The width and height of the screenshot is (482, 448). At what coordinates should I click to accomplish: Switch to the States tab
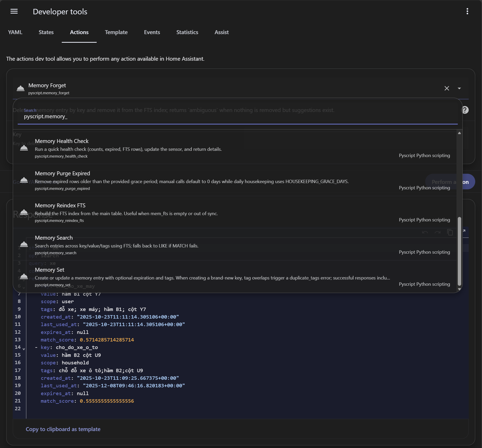pos(46,32)
